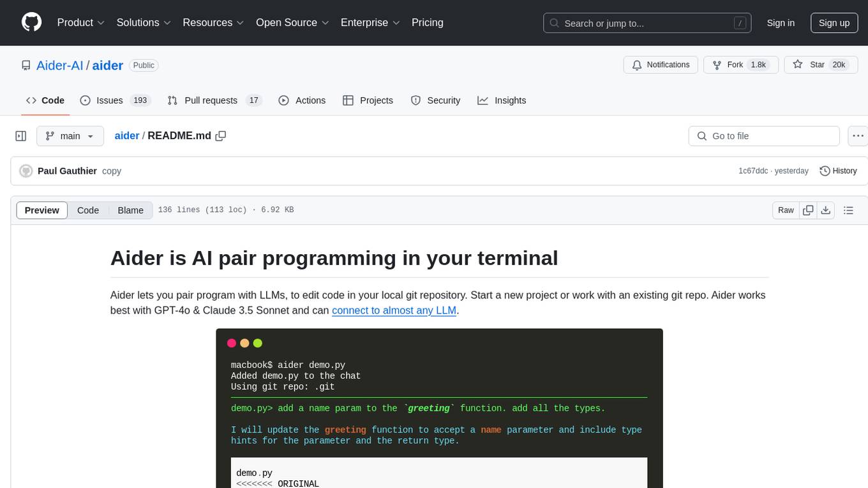This screenshot has width=868, height=488.
Task: Copy the README.md file path
Action: [221, 136]
